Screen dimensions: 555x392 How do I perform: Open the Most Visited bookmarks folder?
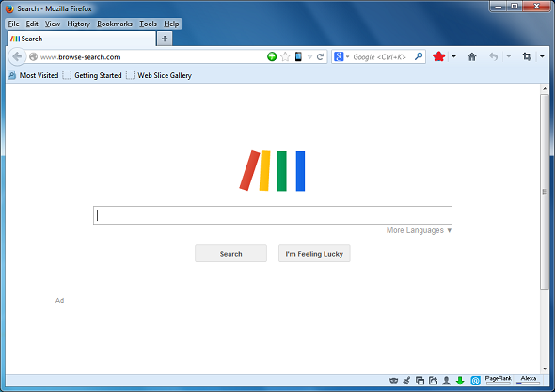click(x=33, y=75)
